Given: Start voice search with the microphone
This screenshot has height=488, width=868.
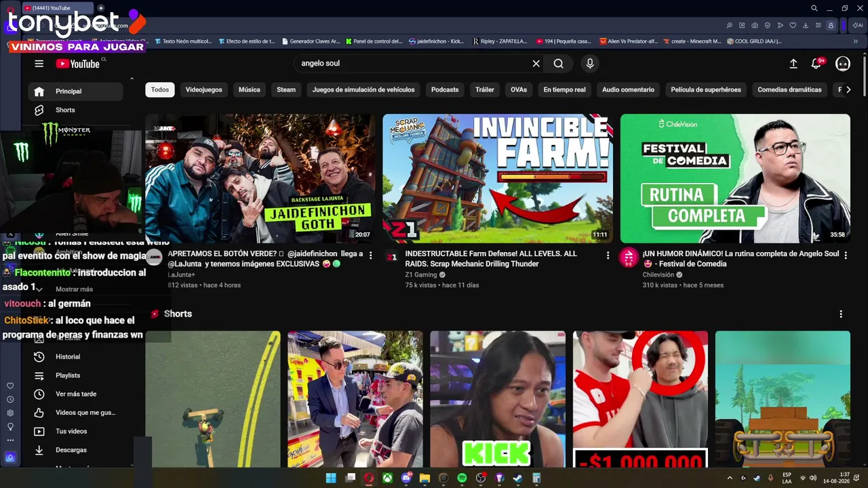Looking at the screenshot, I should point(590,64).
